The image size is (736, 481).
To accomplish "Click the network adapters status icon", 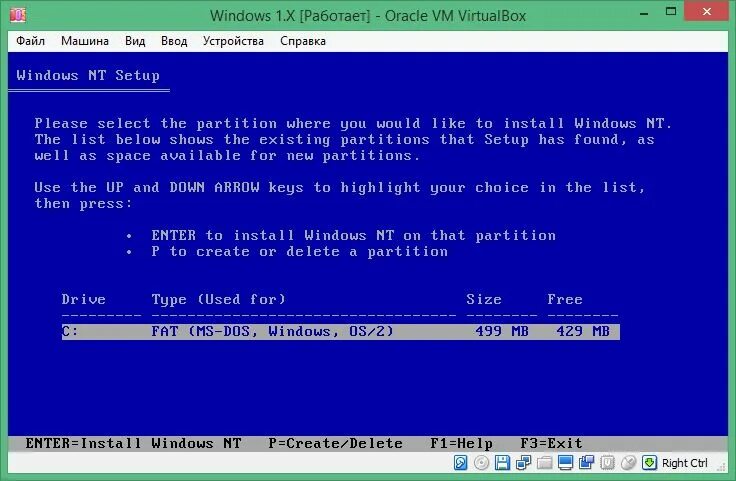I will point(523,463).
